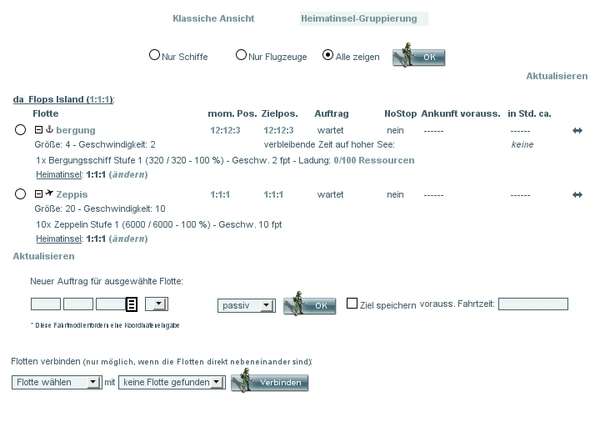Image resolution: width=600 pixels, height=422 pixels.
Task: Click the Auftrag column header
Action: tap(331, 114)
